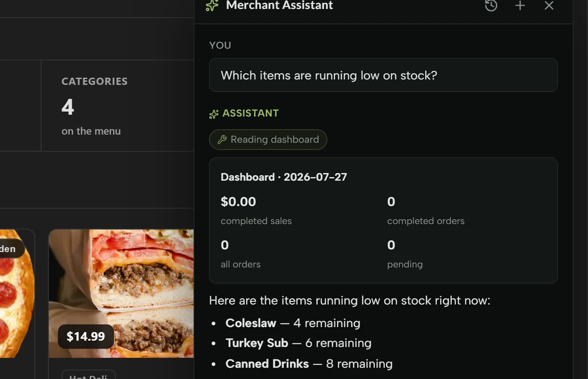Select the Canned Drinks — 8 remaining item
This screenshot has height=379, width=588.
click(x=308, y=364)
